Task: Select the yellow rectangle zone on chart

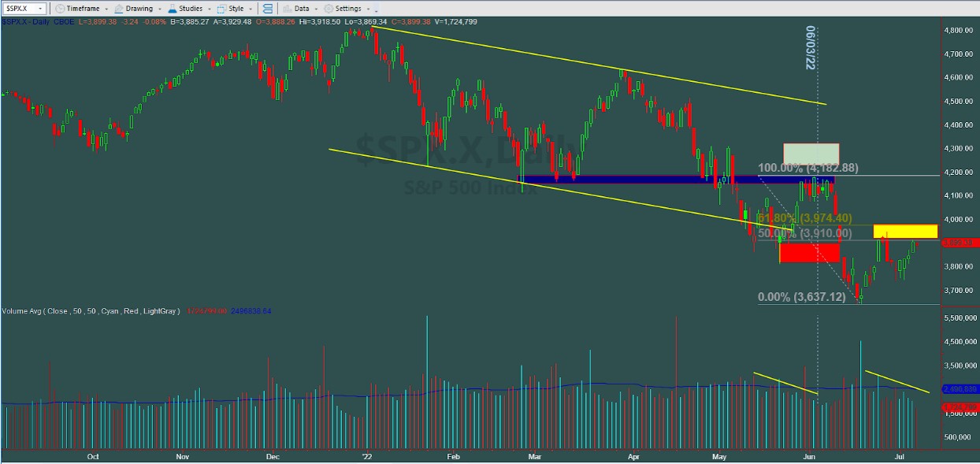Action: pyautogui.click(x=905, y=232)
